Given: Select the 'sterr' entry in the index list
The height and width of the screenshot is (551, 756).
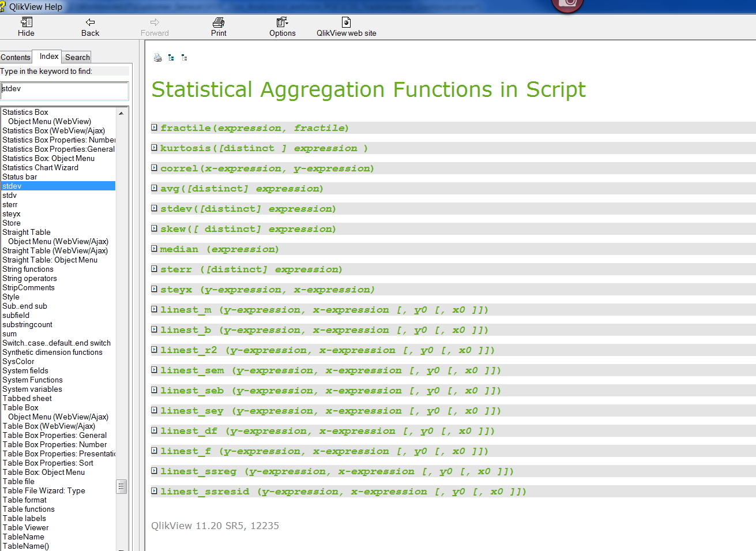Looking at the screenshot, I should (10, 204).
